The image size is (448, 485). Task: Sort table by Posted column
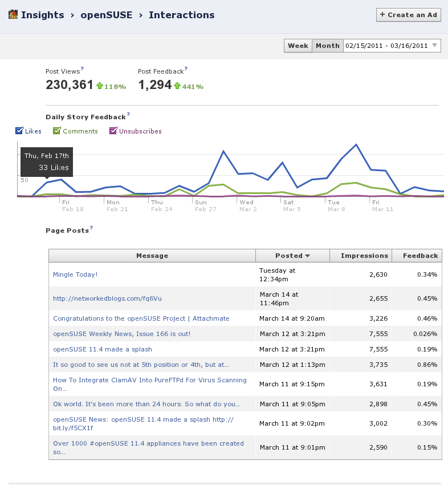point(292,256)
